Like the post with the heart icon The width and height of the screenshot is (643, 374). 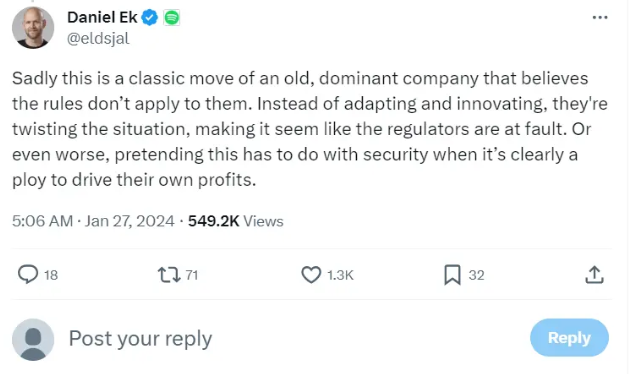tap(311, 275)
